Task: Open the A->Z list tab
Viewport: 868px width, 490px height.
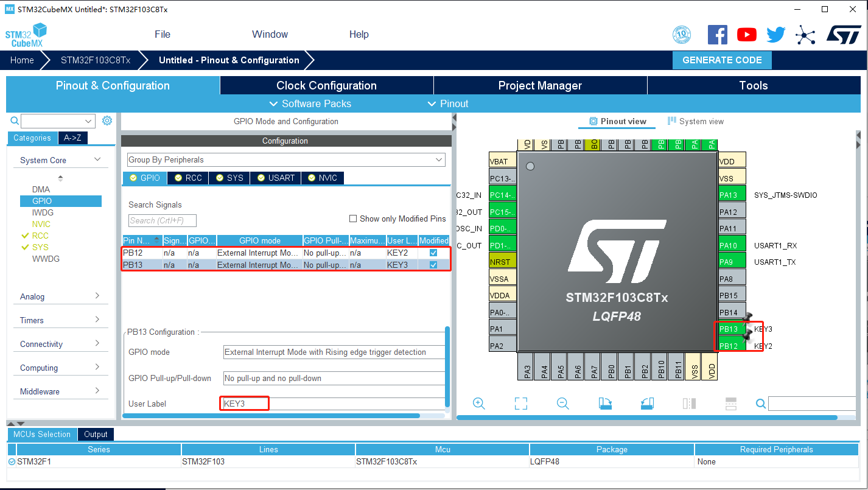Action: [72, 138]
